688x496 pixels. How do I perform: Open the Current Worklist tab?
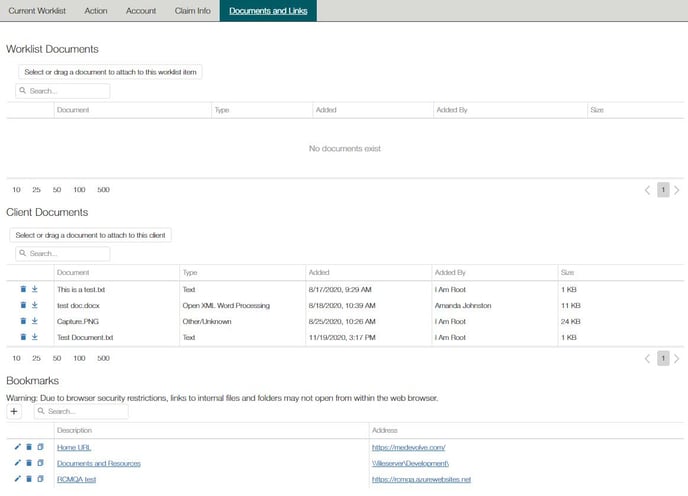point(36,10)
